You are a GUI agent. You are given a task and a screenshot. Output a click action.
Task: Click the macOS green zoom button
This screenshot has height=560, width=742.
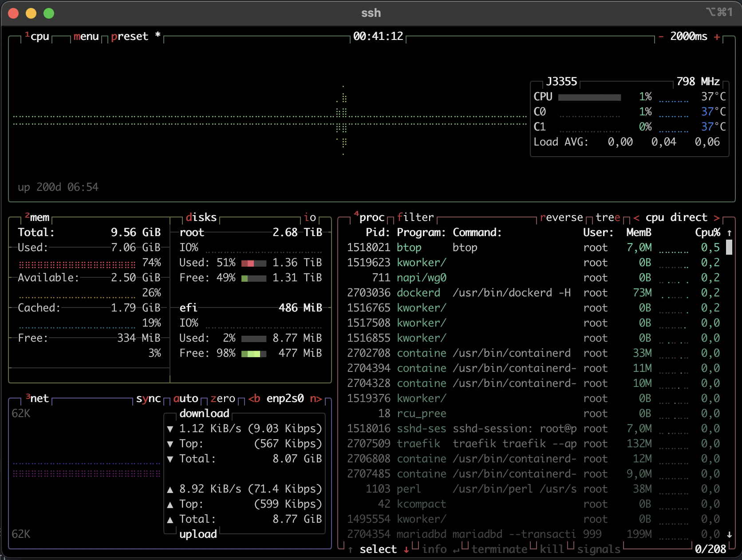(x=49, y=13)
